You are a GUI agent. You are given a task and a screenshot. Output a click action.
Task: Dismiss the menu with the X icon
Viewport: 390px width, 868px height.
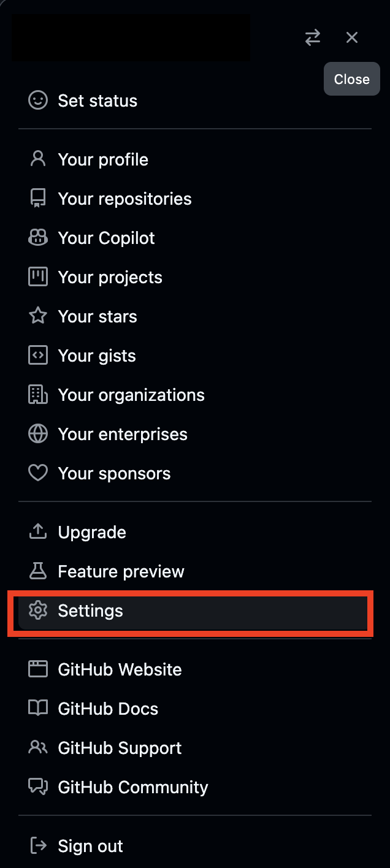click(351, 37)
